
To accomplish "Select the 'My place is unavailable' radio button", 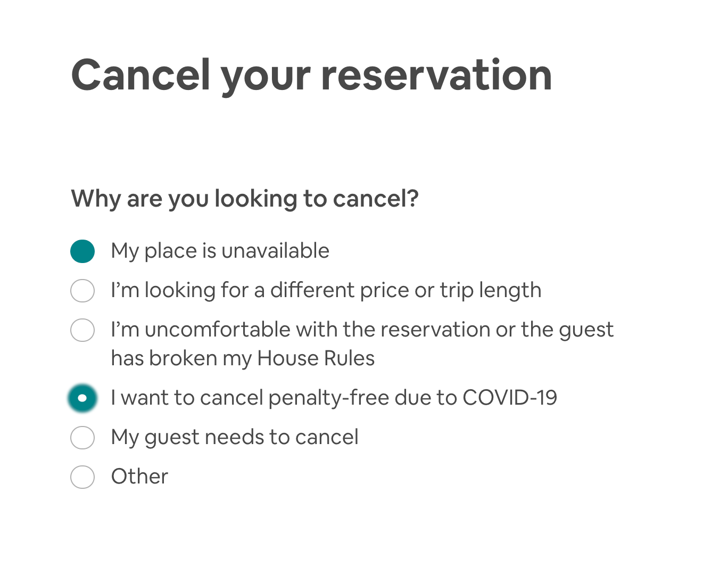I will (x=82, y=251).
